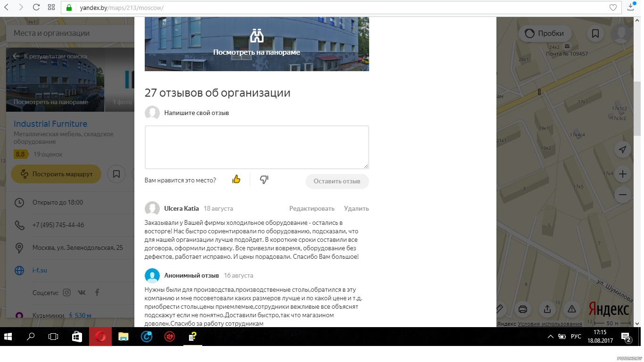
Task: Zoom in map with plus button
Action: coord(622,174)
